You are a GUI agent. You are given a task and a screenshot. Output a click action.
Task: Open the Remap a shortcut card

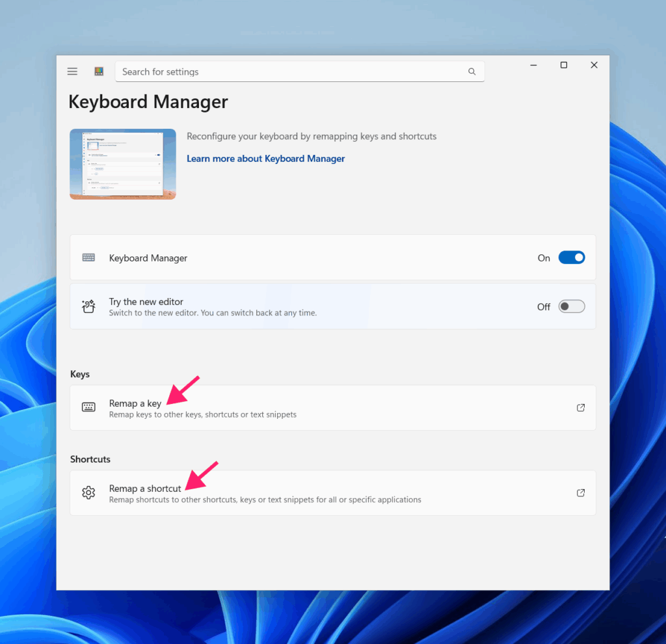[332, 493]
